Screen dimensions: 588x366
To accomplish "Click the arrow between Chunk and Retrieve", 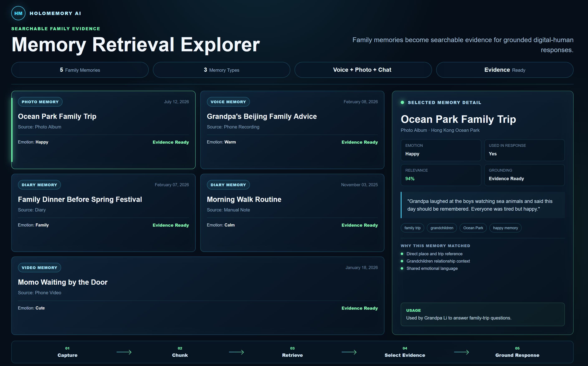I will pyautogui.click(x=236, y=352).
